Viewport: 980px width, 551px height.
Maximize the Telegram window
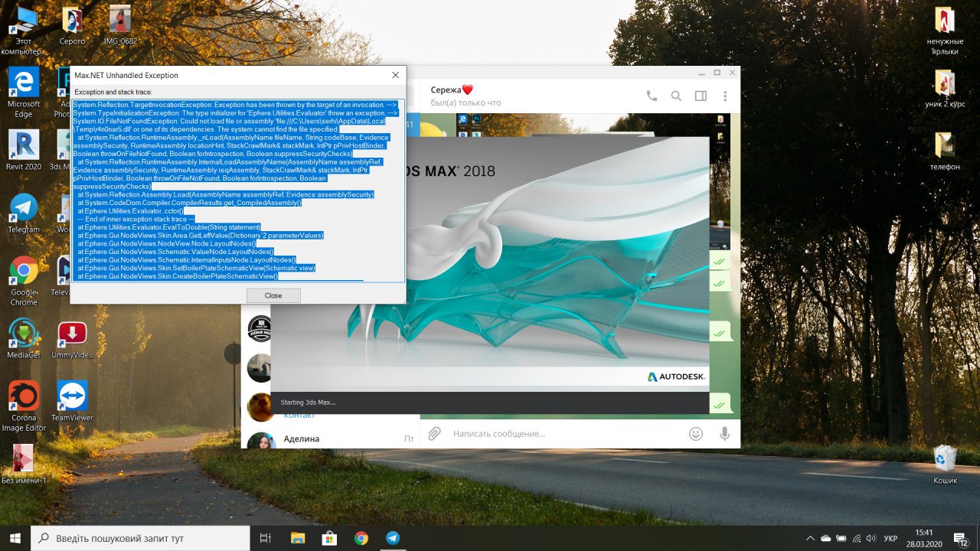point(717,73)
